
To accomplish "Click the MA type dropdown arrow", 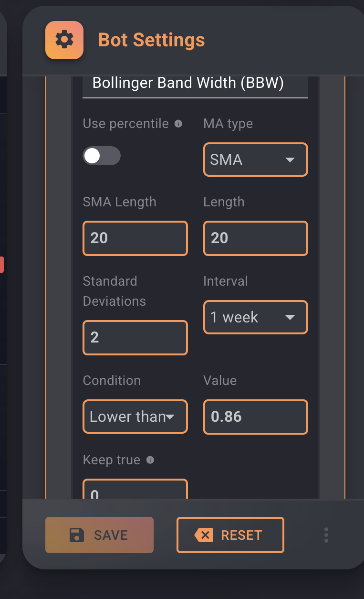I will tap(290, 160).
